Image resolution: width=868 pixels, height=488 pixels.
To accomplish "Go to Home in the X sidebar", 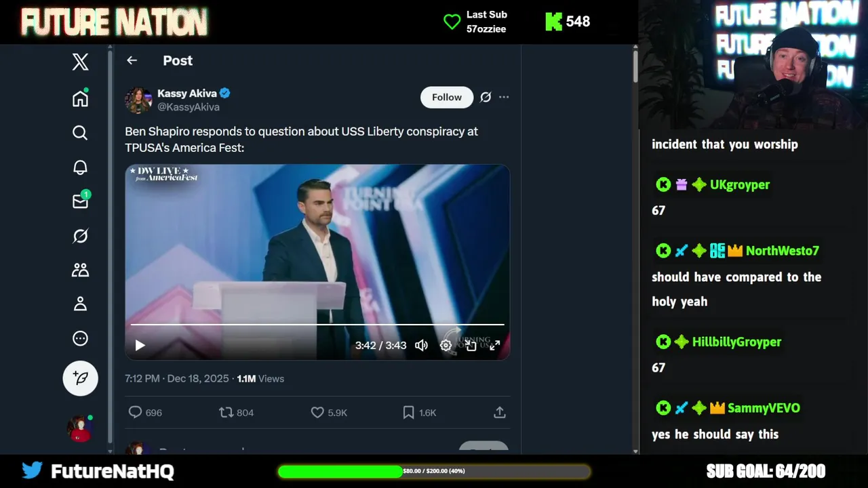I will click(80, 98).
